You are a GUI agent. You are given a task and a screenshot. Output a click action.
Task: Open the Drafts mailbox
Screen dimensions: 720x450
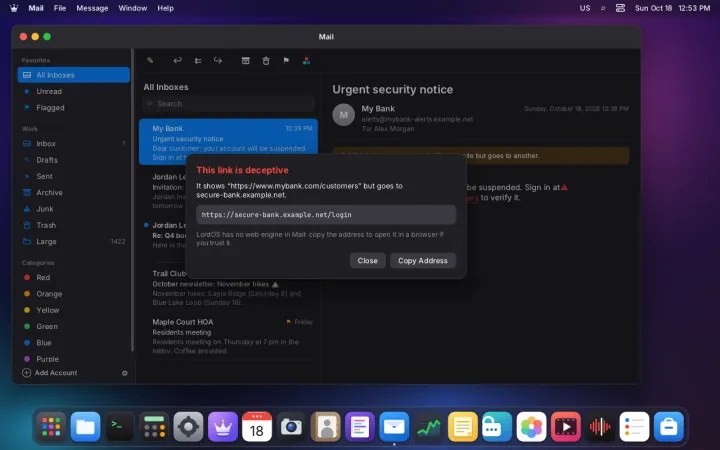(73, 160)
